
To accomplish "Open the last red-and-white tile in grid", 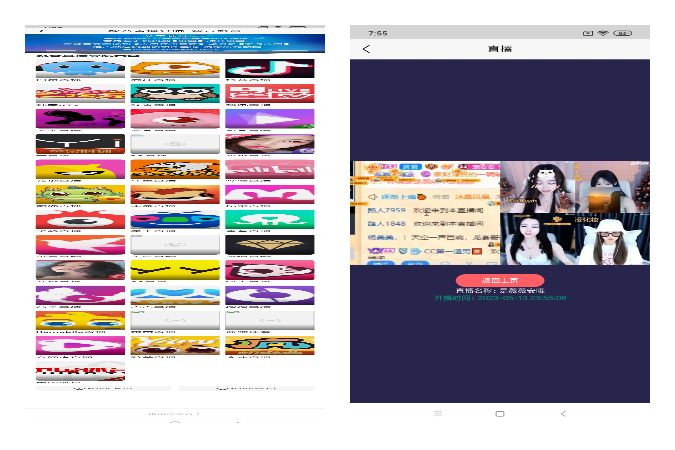I will coord(80,374).
